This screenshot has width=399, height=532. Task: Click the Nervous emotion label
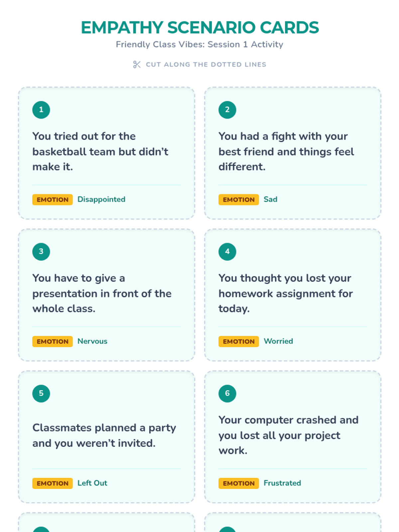tap(92, 341)
